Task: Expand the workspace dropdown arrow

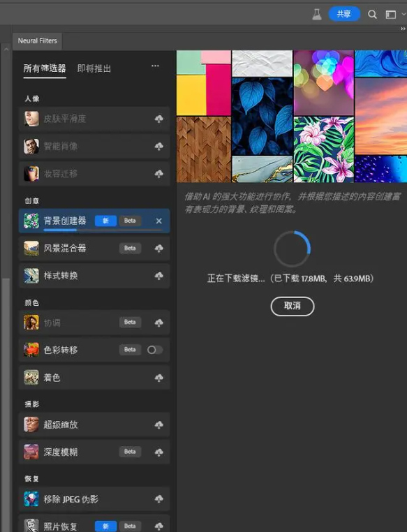Action: pyautogui.click(x=404, y=14)
